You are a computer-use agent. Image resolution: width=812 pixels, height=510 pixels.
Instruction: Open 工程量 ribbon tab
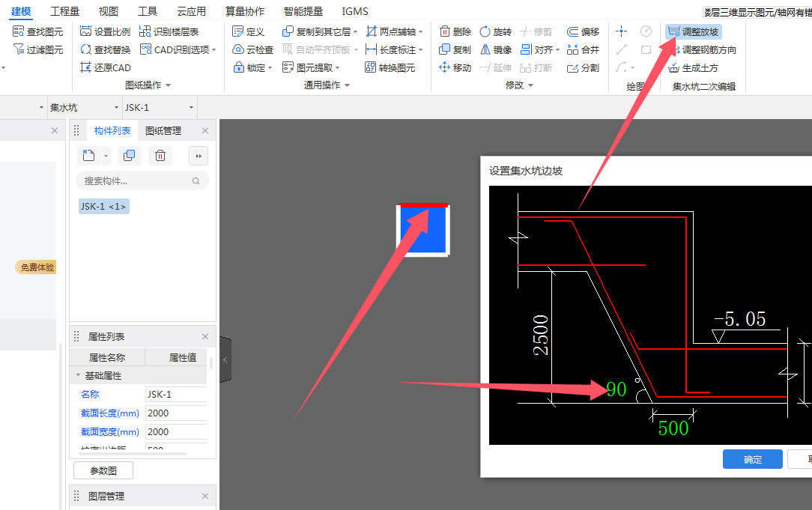(64, 11)
